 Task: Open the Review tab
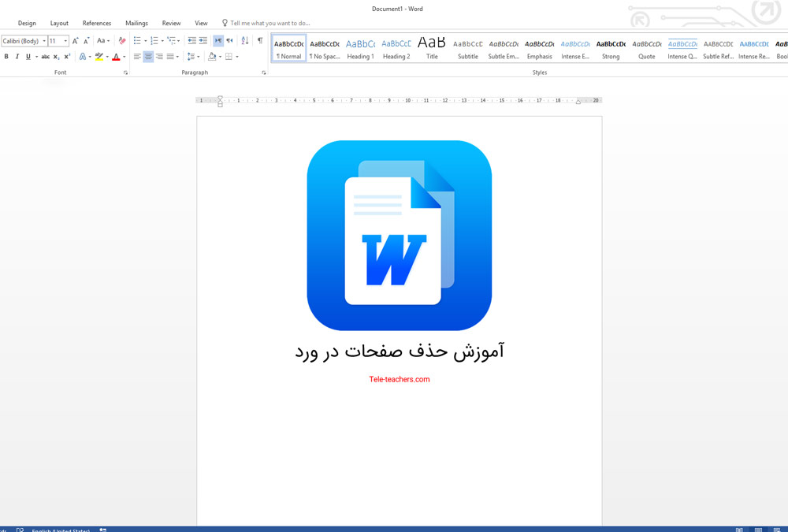point(171,23)
